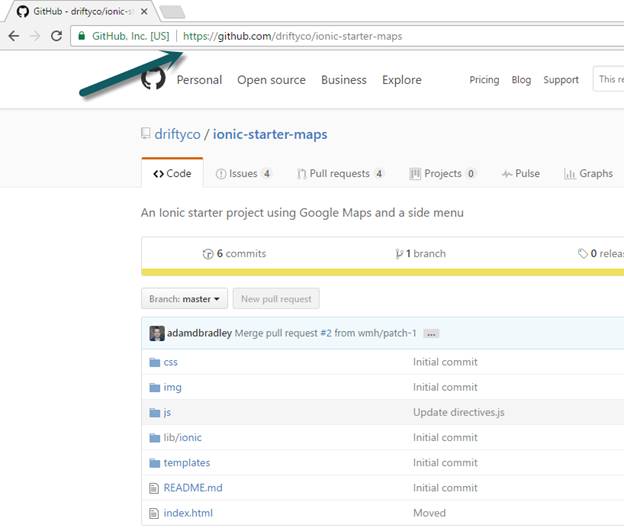Click the Explore navigation link
624x528 pixels.
point(402,80)
